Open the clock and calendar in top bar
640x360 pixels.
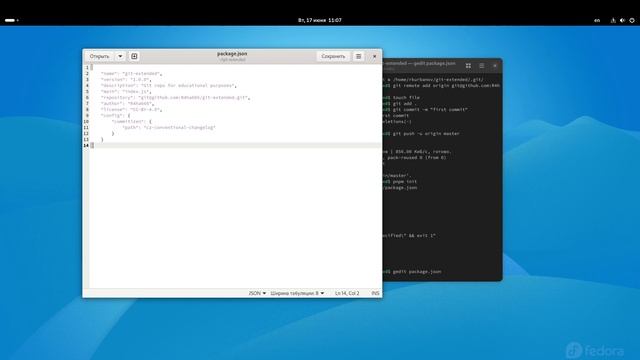point(320,20)
